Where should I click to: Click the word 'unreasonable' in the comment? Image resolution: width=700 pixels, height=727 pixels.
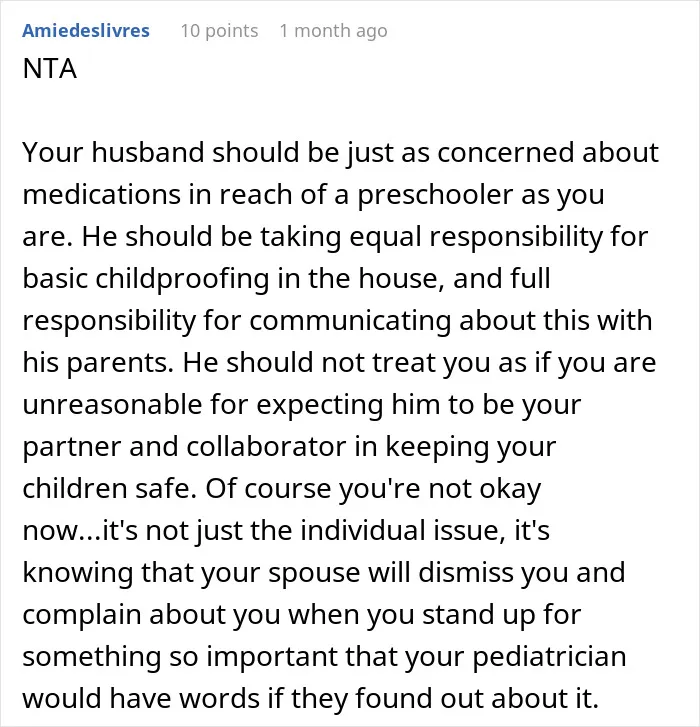(112, 404)
